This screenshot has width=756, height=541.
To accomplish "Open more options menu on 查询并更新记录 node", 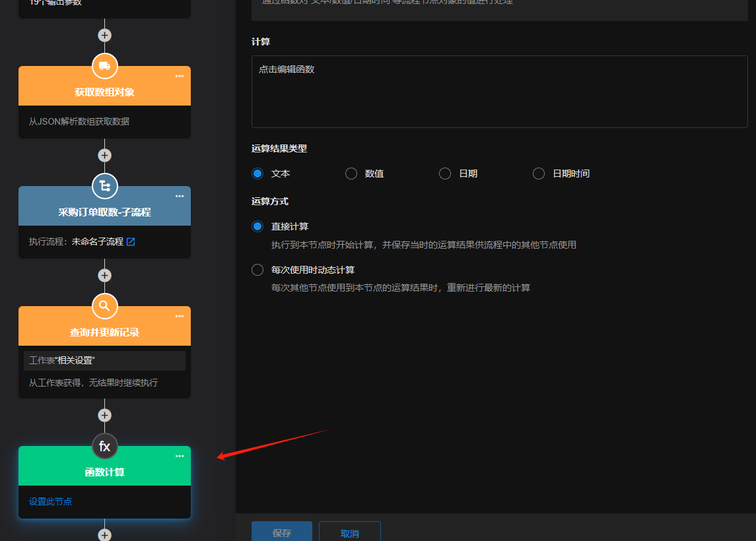I will (x=180, y=317).
